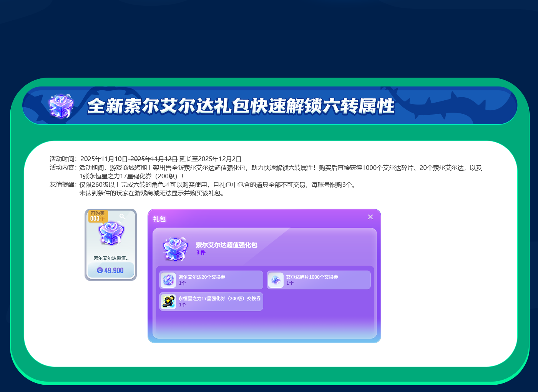This screenshot has height=392, width=538.
Task: Click the 可购买 003个 badge
Action: (x=98, y=216)
